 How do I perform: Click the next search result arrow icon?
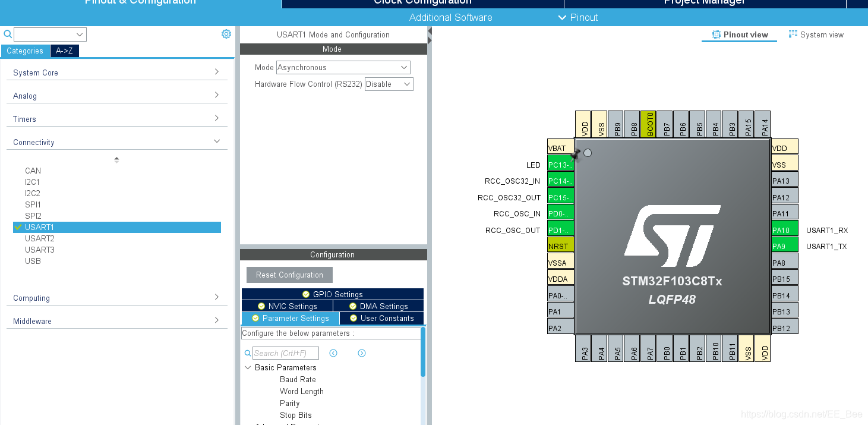(362, 353)
